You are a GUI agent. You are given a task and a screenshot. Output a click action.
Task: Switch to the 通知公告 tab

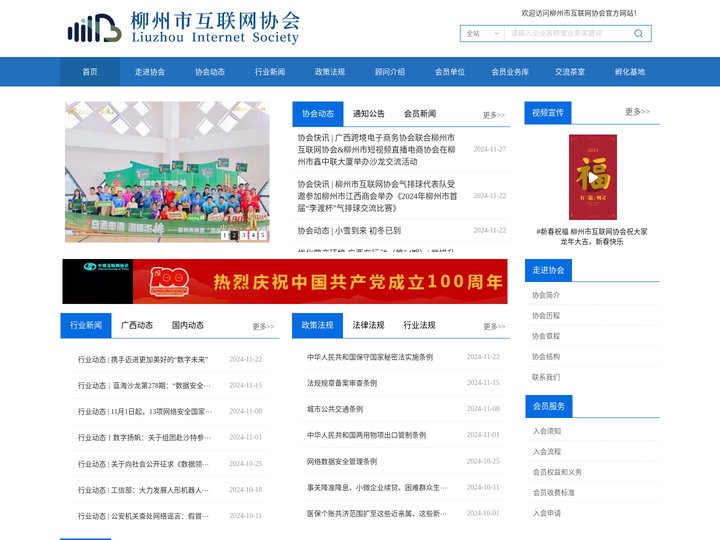coord(368,113)
